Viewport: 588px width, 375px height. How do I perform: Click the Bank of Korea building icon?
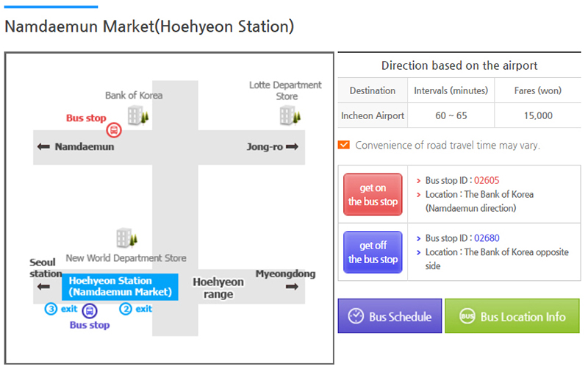[137, 115]
